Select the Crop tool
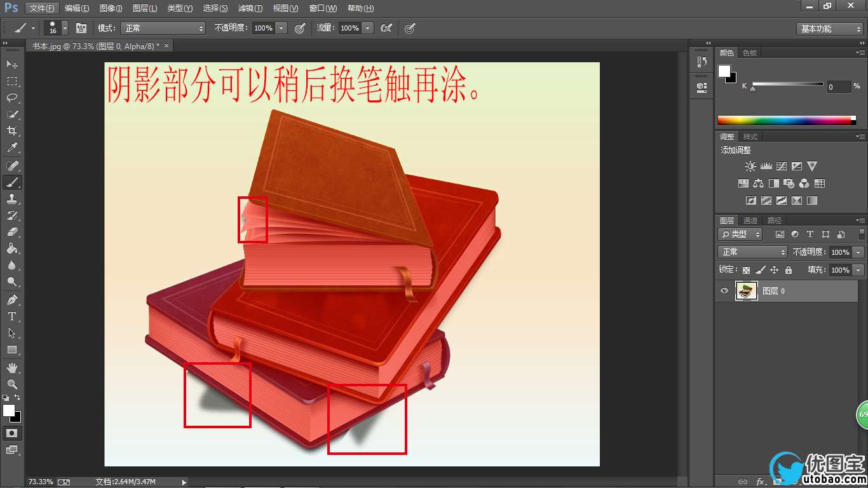This screenshot has width=868, height=488. pos(12,131)
